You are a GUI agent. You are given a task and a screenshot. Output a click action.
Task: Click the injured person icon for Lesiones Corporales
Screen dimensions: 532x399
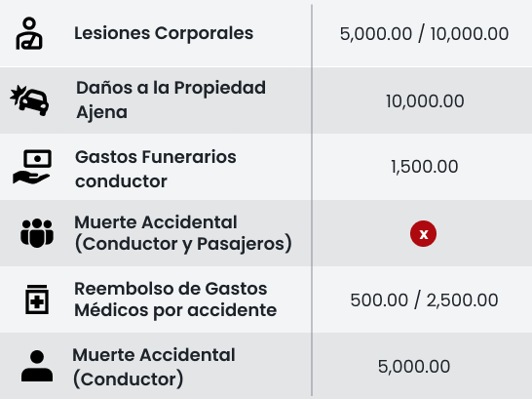(x=29, y=33)
